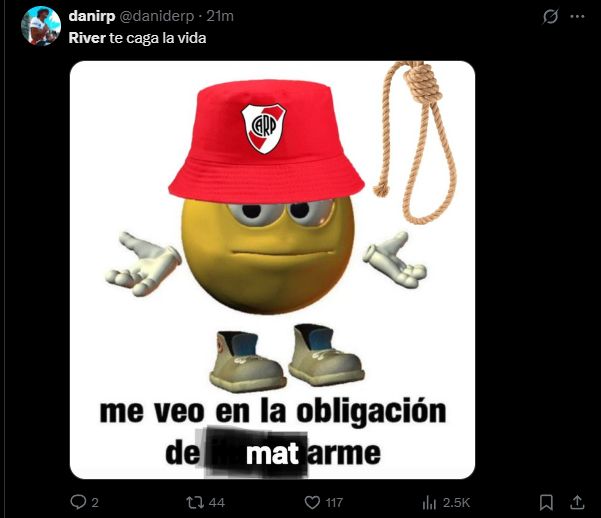Click the bold word River in tweet

tap(87, 38)
